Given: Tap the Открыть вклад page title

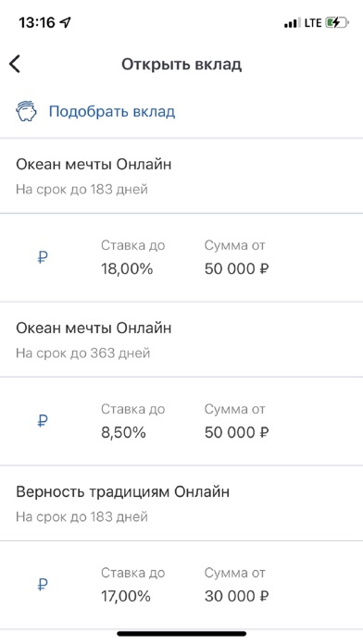Looking at the screenshot, I should pyautogui.click(x=181, y=65).
